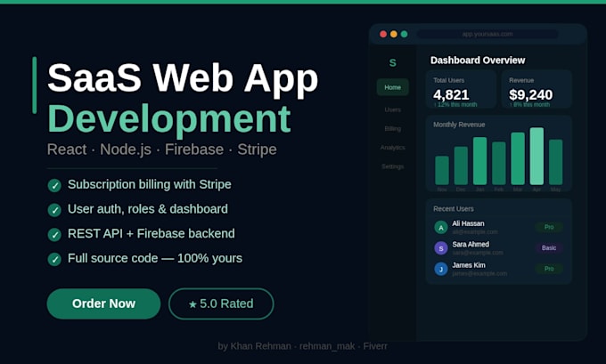Click the Full source code — 100% yours text
This screenshot has height=364, width=606.
pyautogui.click(x=155, y=258)
